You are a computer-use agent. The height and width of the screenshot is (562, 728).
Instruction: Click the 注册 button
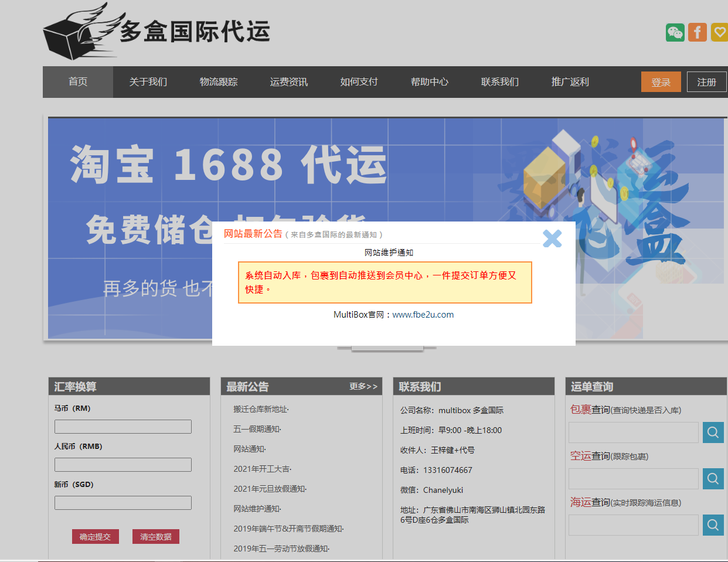pos(706,82)
